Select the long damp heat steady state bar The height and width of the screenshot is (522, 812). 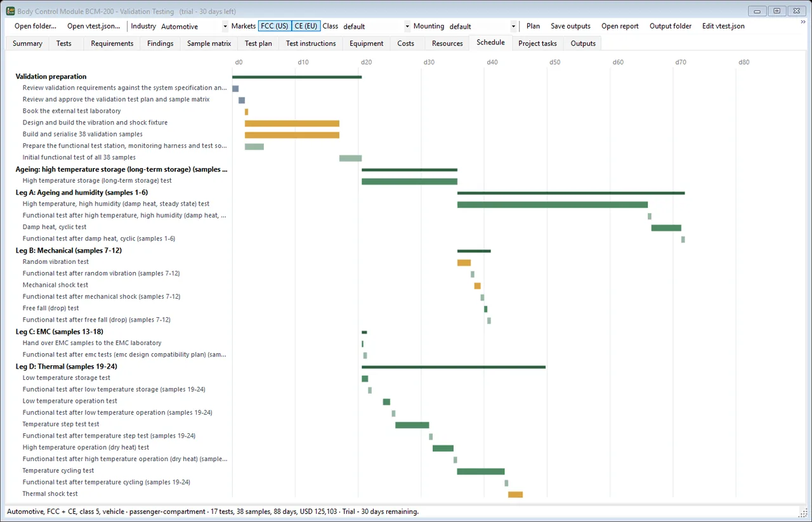553,204
